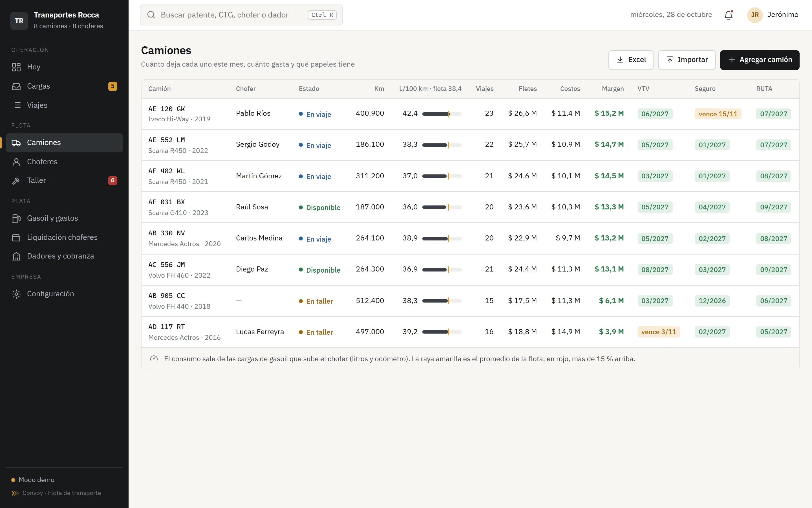Open the Hoy dashboard icon
This screenshot has height=508, width=812.
(x=16, y=67)
